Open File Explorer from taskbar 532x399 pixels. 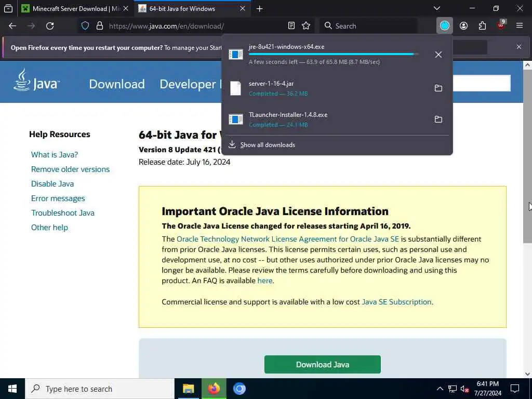tap(188, 389)
